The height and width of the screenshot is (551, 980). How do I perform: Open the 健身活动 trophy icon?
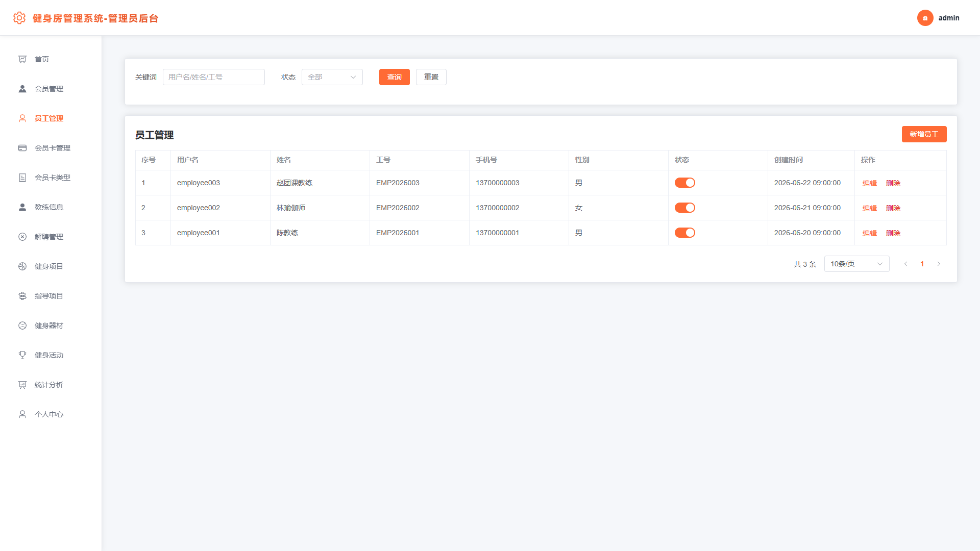[22, 355]
